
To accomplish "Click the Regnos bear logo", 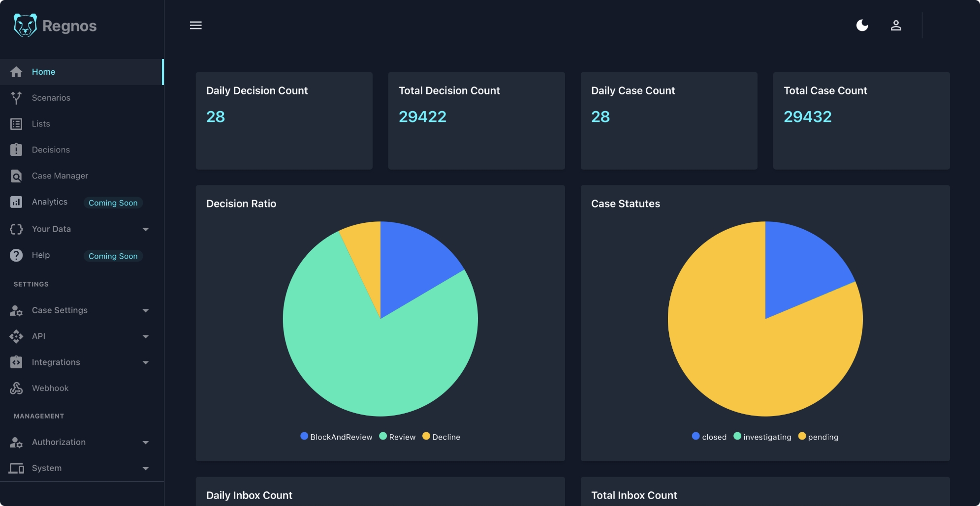I will 25,26.
